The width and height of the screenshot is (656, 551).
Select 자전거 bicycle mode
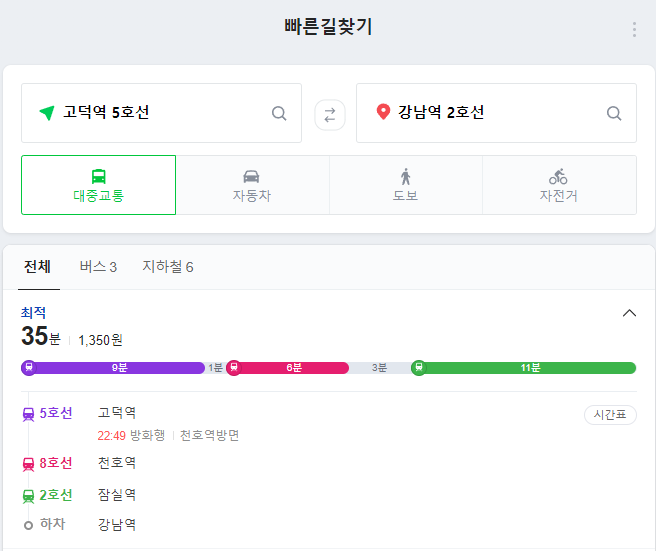[x=559, y=185]
